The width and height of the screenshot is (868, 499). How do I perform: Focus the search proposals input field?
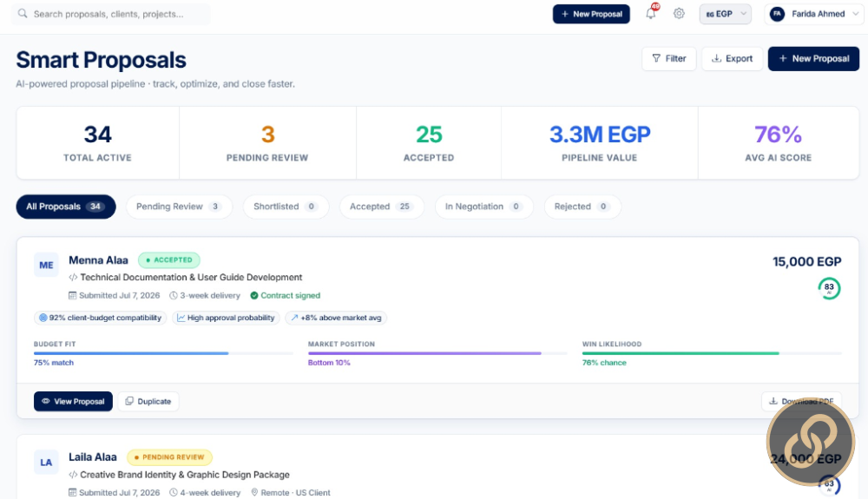(x=111, y=14)
